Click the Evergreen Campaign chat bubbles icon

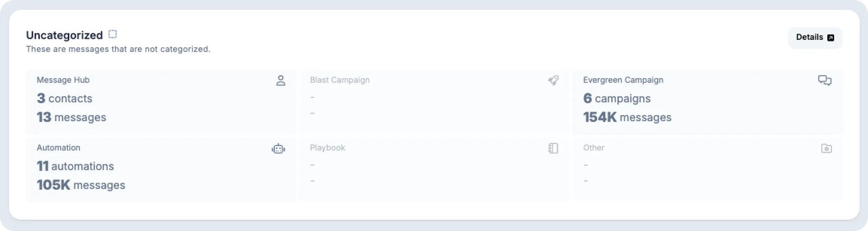(824, 80)
